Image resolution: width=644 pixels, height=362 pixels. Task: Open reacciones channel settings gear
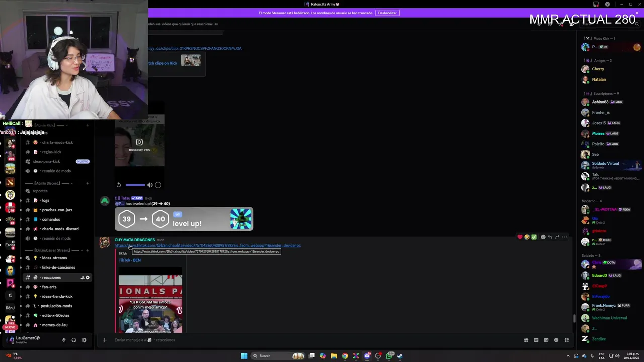(88, 278)
